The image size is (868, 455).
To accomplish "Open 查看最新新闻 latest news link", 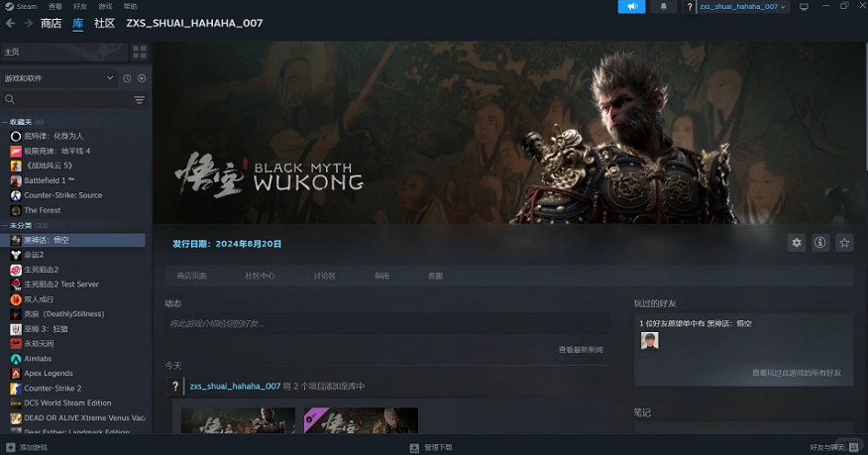I will [x=580, y=350].
